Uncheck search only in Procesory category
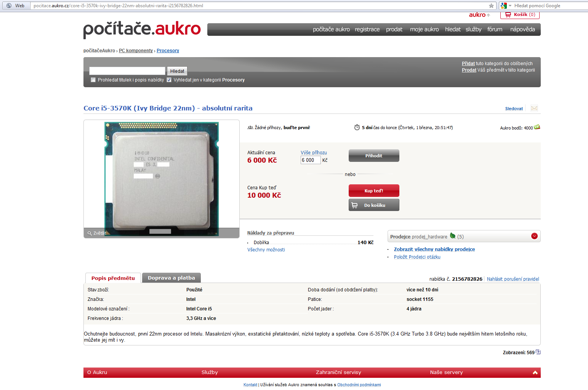The height and width of the screenshot is (390, 588). tap(169, 80)
